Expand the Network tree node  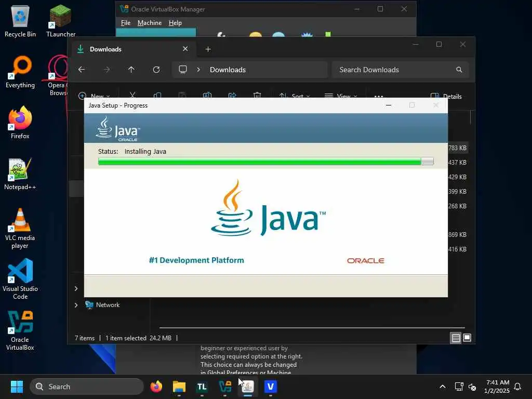pos(76,305)
